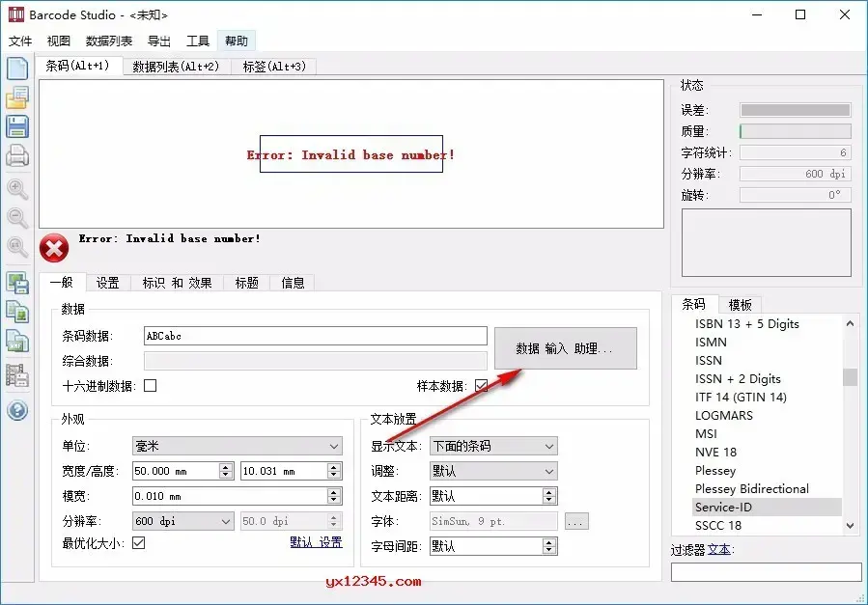The image size is (868, 605).
Task: Switch to the 数据列表(Alt+2) tab
Action: [176, 67]
